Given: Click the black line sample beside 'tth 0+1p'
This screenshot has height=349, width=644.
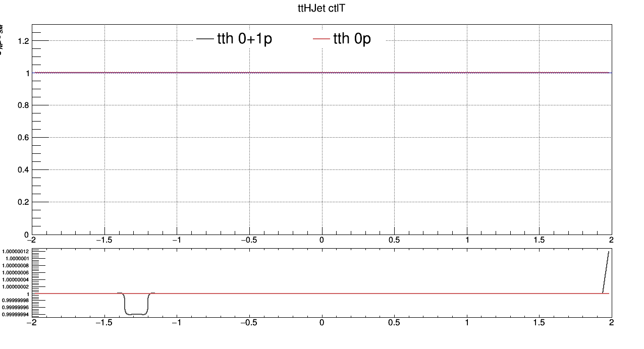Looking at the screenshot, I should point(205,39).
